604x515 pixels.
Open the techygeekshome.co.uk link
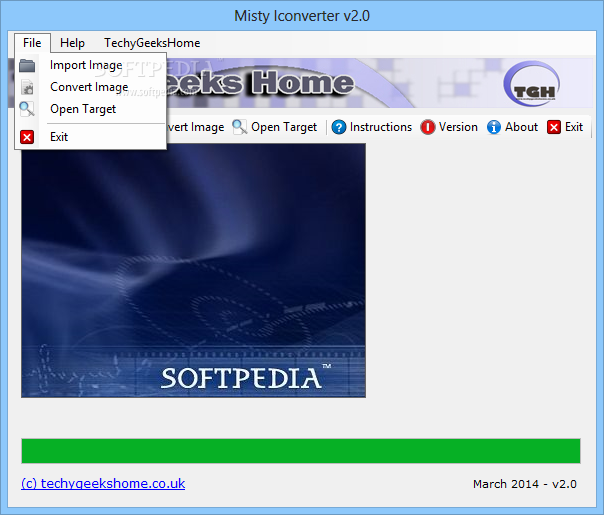103,483
